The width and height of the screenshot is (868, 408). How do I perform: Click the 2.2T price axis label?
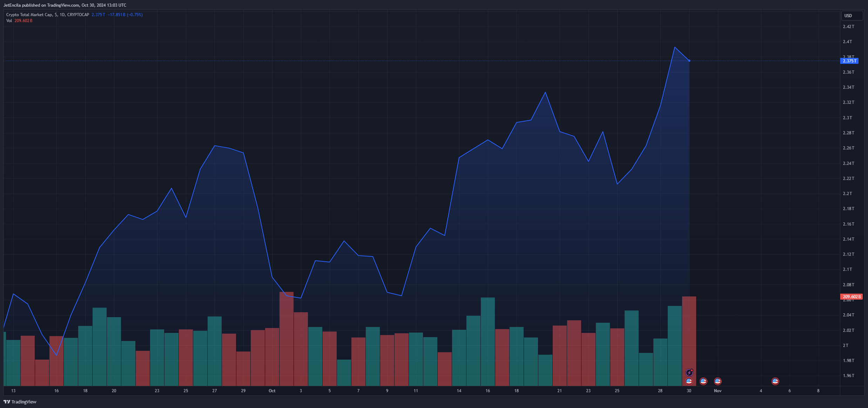(x=848, y=194)
